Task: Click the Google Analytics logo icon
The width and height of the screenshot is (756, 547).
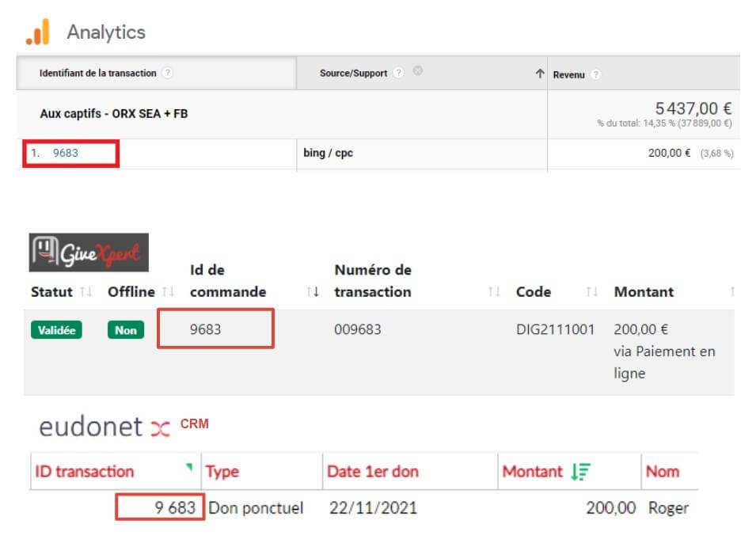Action: pyautogui.click(x=38, y=32)
